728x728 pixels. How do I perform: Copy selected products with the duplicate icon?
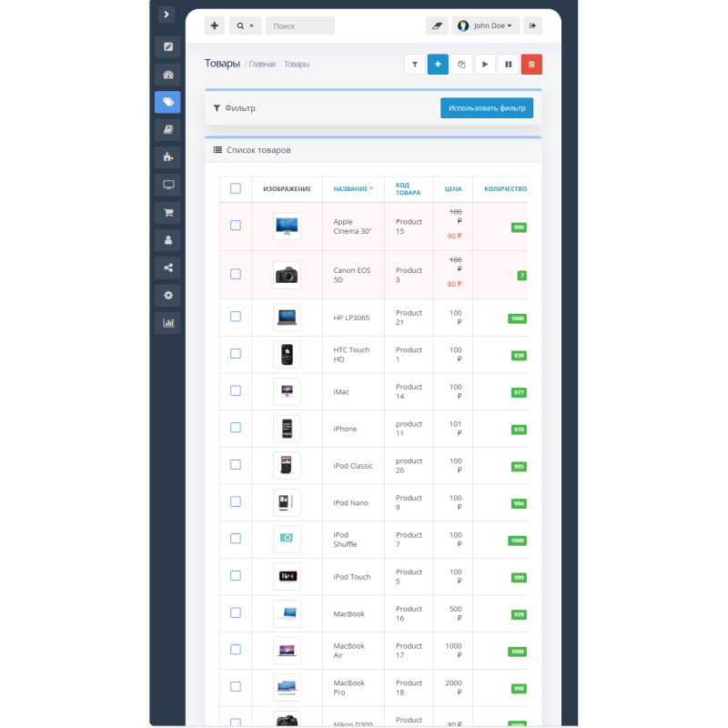click(460, 64)
